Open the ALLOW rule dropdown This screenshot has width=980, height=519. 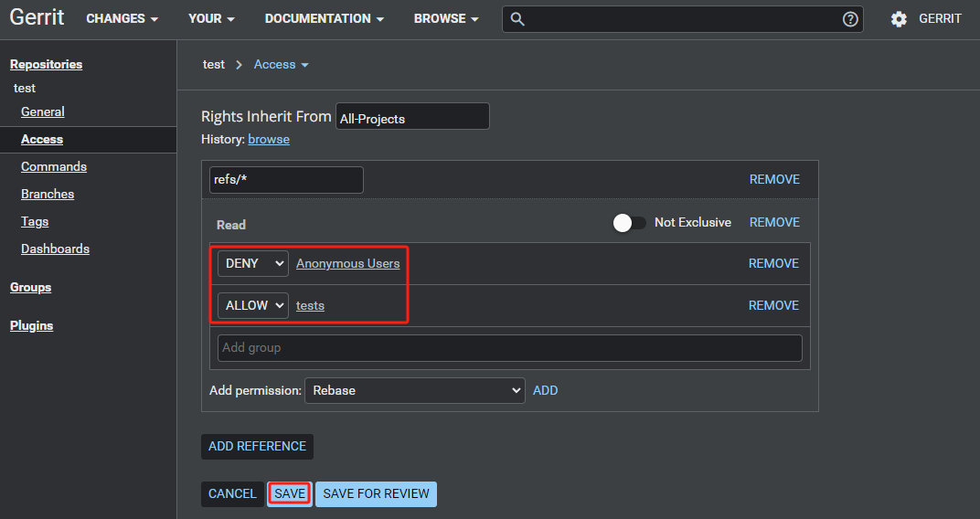[x=252, y=305]
